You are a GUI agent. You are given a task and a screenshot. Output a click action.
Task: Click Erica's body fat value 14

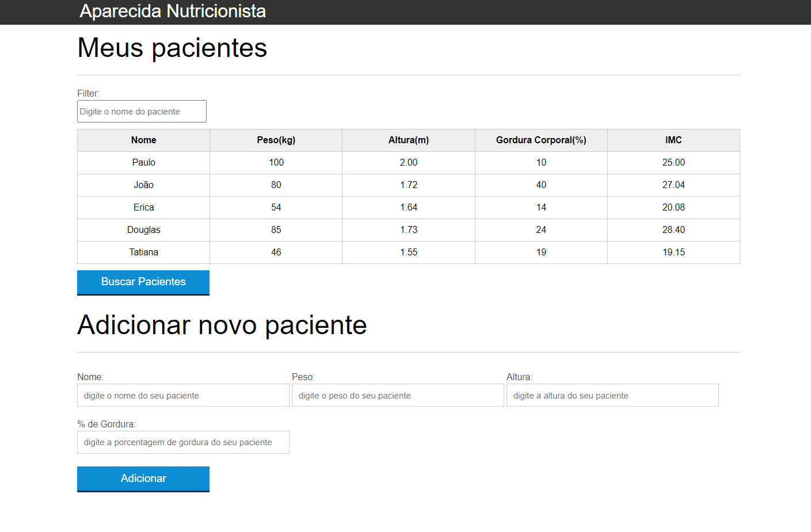point(541,208)
